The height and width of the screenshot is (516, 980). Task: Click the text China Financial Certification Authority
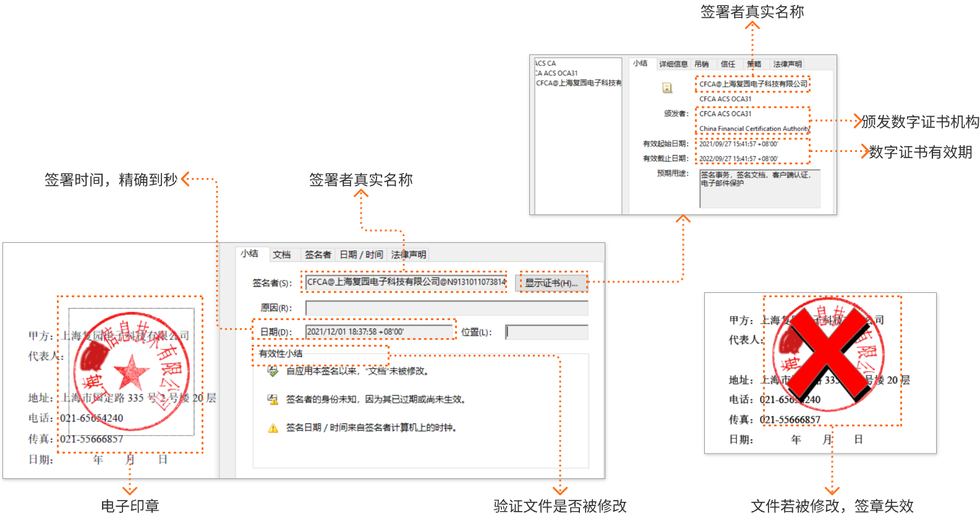tap(754, 129)
